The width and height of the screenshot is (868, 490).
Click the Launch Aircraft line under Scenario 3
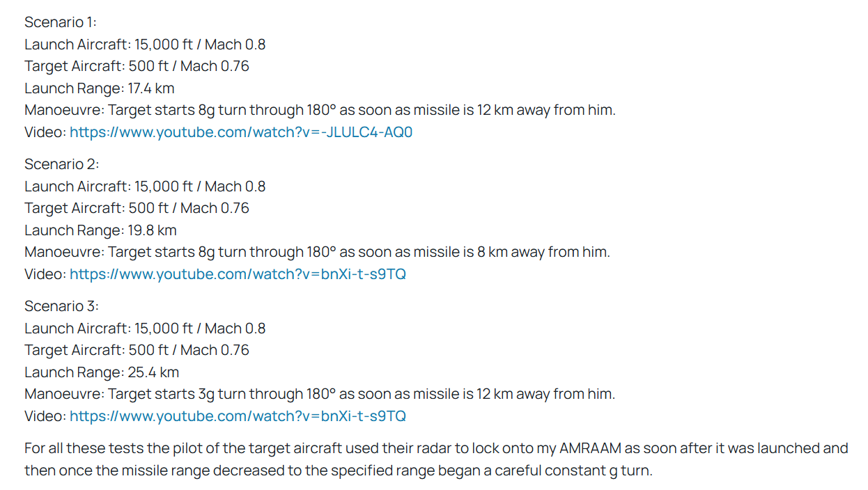[x=145, y=329]
